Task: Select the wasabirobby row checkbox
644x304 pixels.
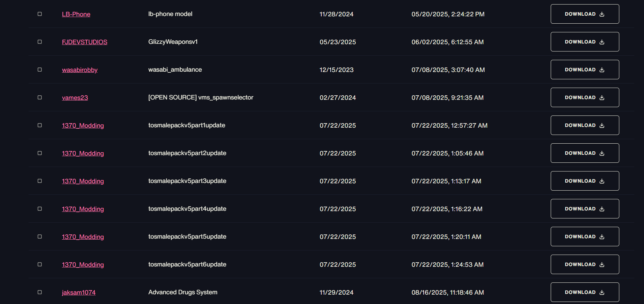Action: [x=40, y=70]
